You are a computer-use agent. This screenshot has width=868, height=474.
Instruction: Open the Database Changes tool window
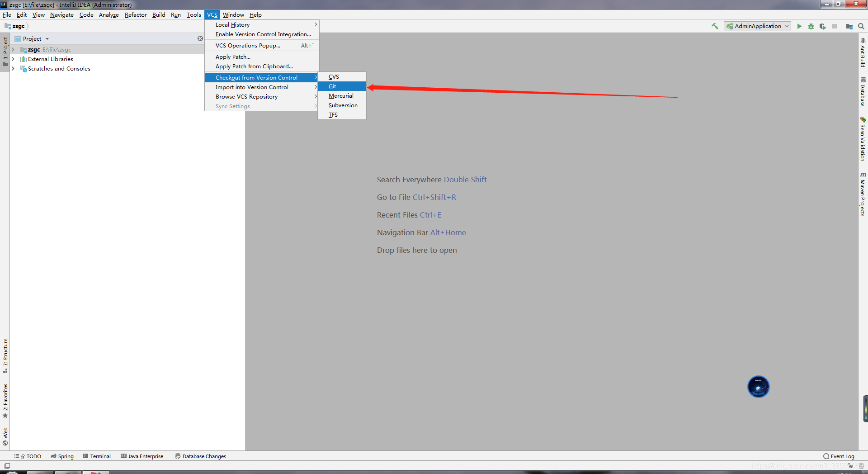[201, 456]
